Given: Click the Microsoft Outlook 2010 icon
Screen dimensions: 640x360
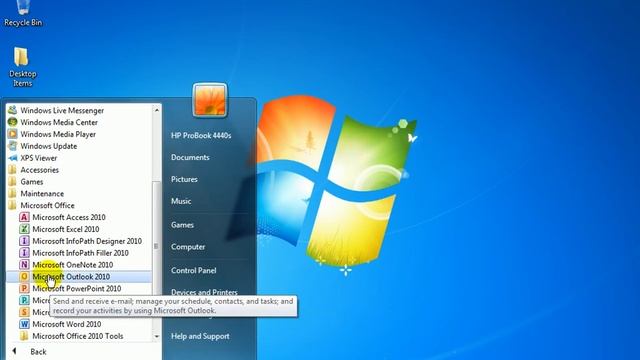Looking at the screenshot, I should [24, 276].
